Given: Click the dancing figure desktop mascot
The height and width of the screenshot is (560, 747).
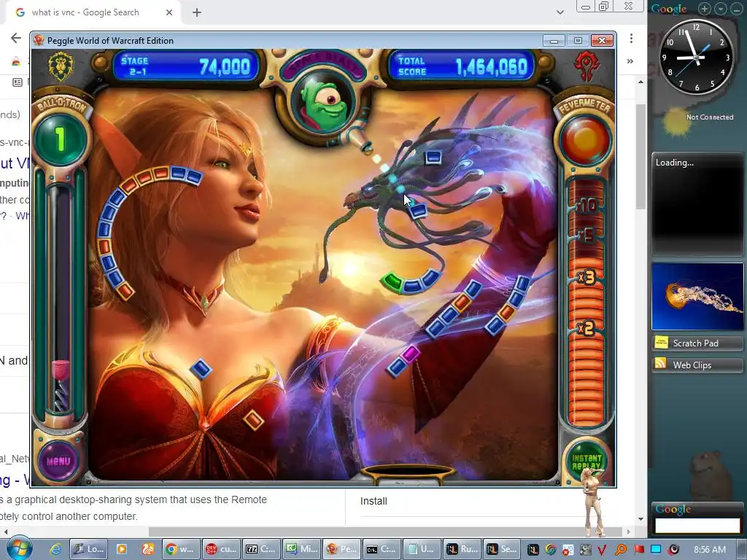Looking at the screenshot, I should [x=594, y=501].
